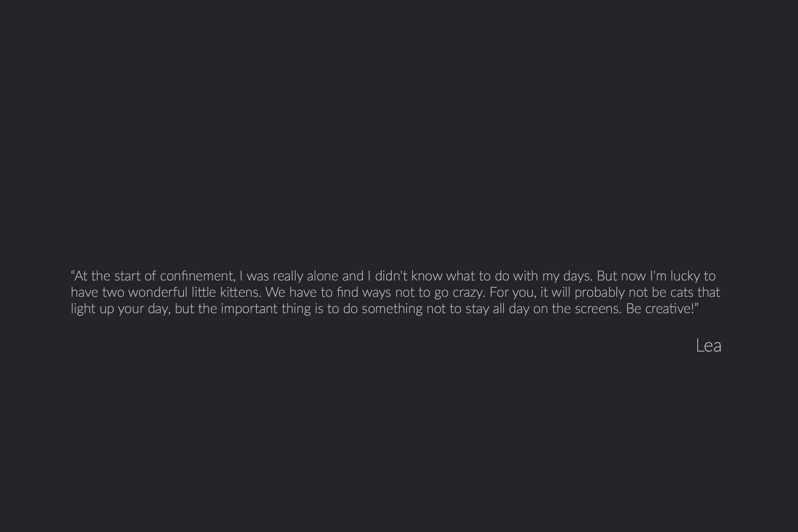Viewport: 798px width, 532px height.
Task: Click the word "little" before kittens
Action: pyautogui.click(x=203, y=292)
